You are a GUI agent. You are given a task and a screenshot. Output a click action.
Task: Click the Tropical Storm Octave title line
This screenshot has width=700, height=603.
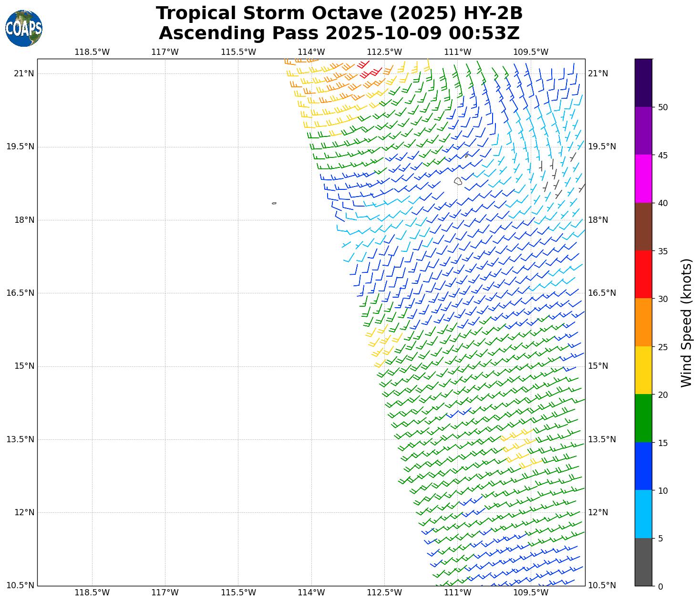coord(339,13)
